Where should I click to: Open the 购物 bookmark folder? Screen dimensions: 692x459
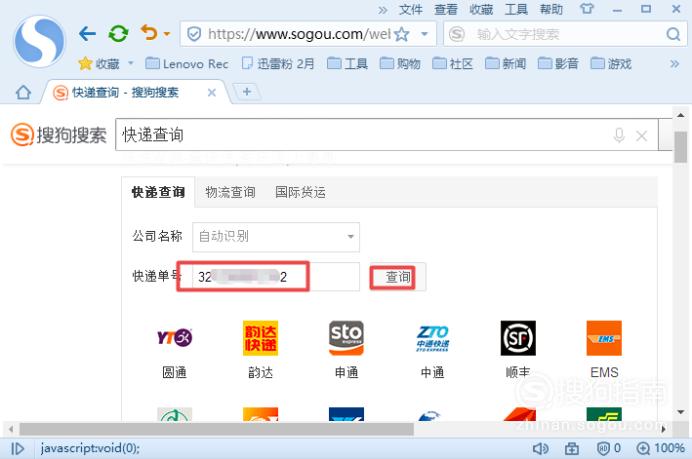pos(400,64)
